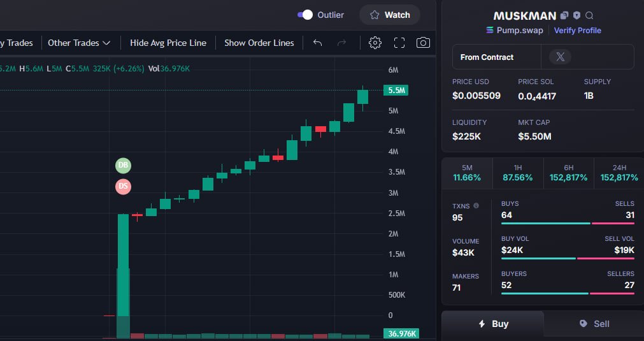Image resolution: width=644 pixels, height=341 pixels.
Task: Toggle the Outlier switch
Action: pos(304,15)
